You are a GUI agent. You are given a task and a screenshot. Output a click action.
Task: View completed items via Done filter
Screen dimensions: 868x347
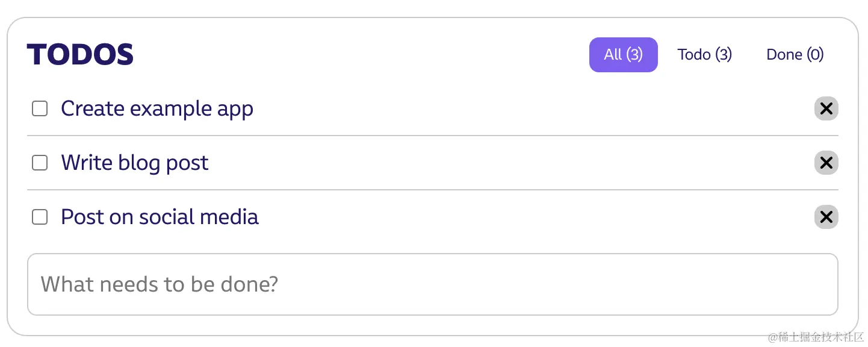click(795, 55)
